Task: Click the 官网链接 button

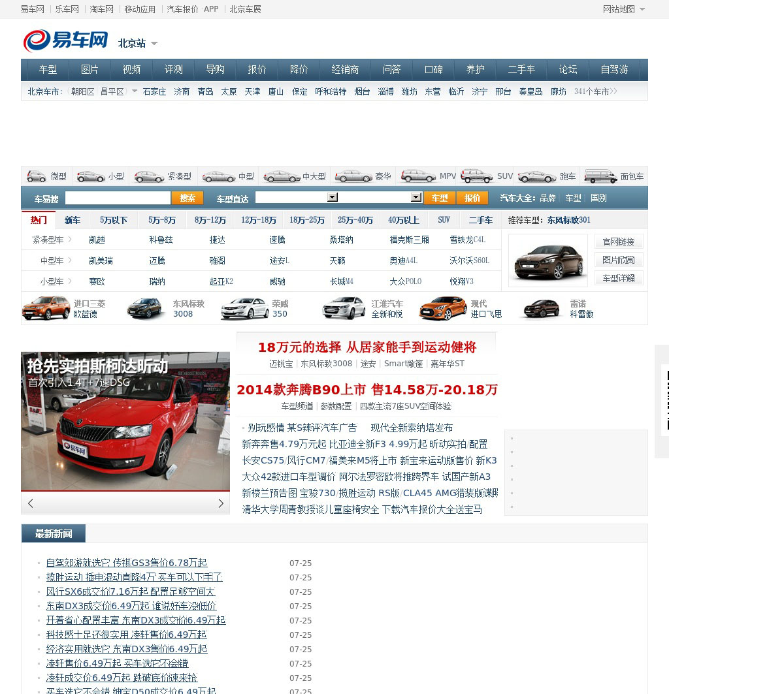Action: [x=619, y=242]
